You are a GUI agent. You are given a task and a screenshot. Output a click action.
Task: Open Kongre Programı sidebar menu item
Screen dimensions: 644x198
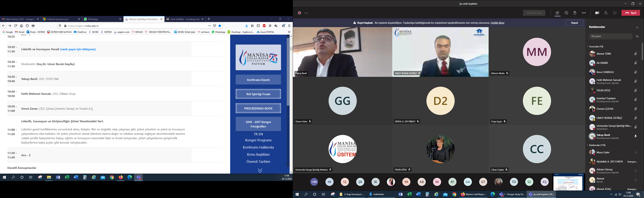[258, 140]
